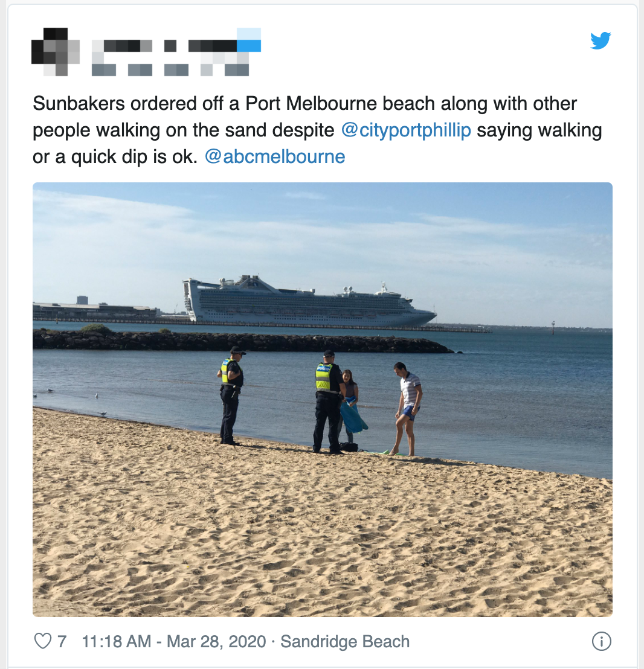Click the left police officer in the photo
Image resolution: width=644 pixels, height=669 pixels.
pos(231,396)
